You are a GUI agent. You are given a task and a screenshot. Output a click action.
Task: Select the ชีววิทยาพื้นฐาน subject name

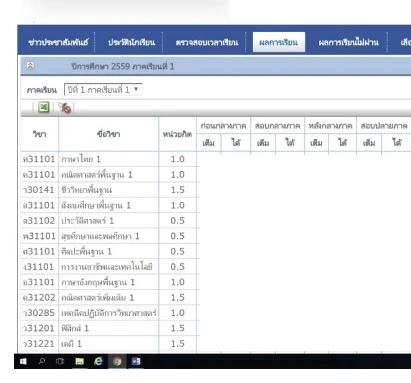pyautogui.click(x=87, y=190)
